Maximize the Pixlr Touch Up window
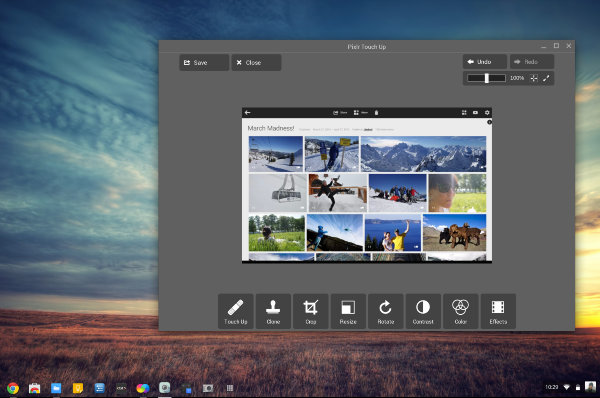This screenshot has height=398, width=600. click(556, 46)
